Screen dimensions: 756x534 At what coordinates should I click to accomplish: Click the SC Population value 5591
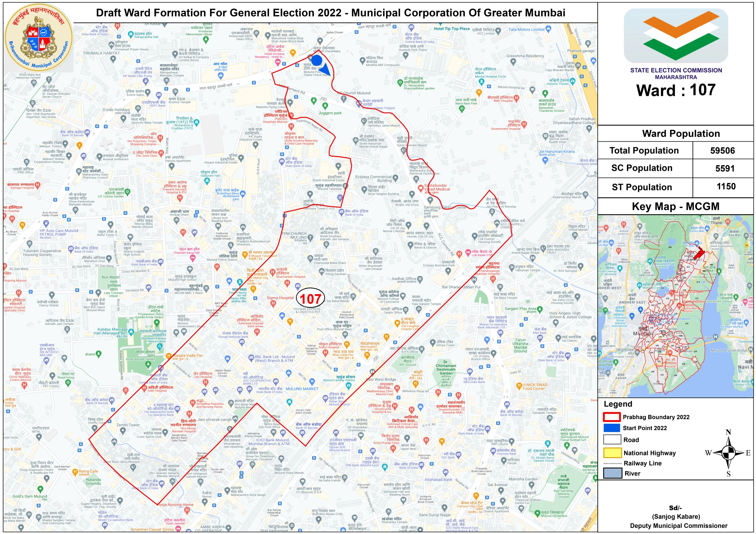click(725, 168)
